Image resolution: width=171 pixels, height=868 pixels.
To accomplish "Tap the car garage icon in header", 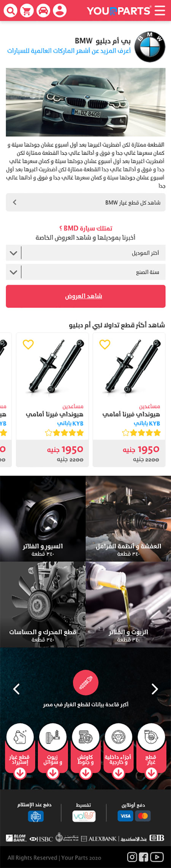I will tap(43, 11).
